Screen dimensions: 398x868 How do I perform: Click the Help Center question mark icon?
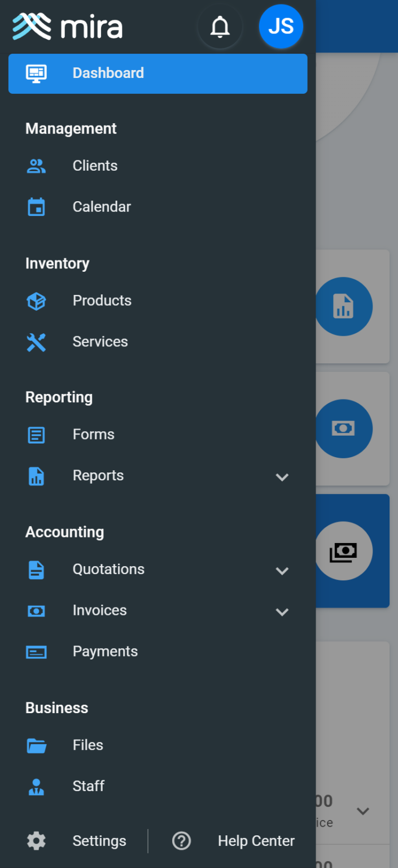181,841
